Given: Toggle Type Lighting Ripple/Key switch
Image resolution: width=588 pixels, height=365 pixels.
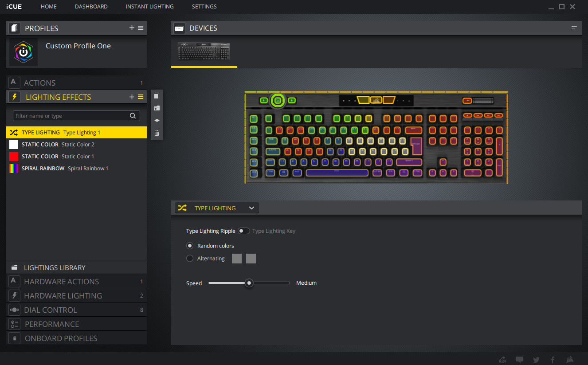Looking at the screenshot, I should (244, 231).
